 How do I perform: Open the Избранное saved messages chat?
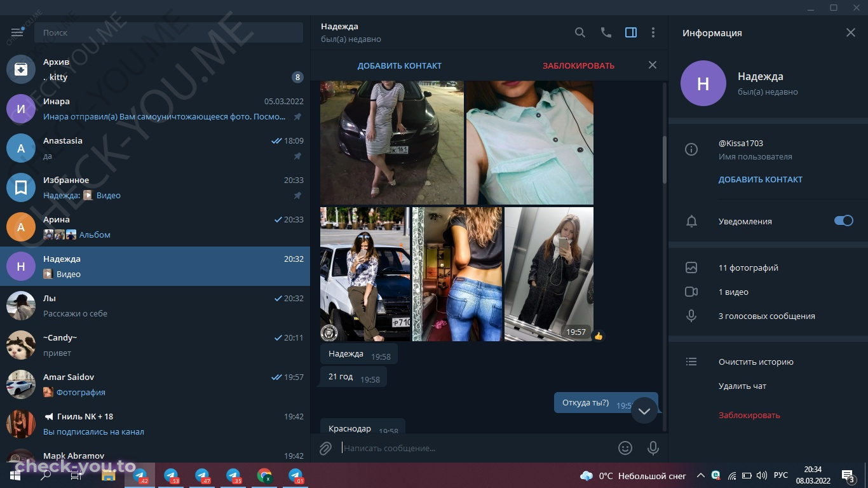pyautogui.click(x=155, y=187)
